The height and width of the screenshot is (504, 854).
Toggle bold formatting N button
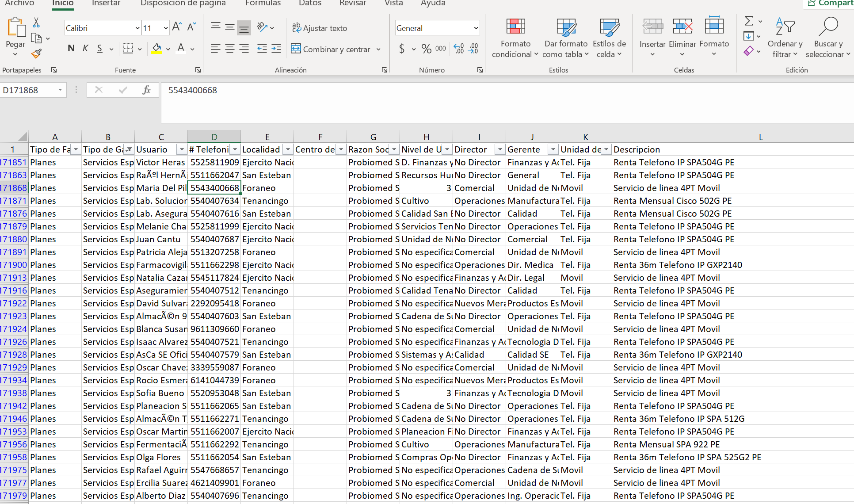[71, 49]
